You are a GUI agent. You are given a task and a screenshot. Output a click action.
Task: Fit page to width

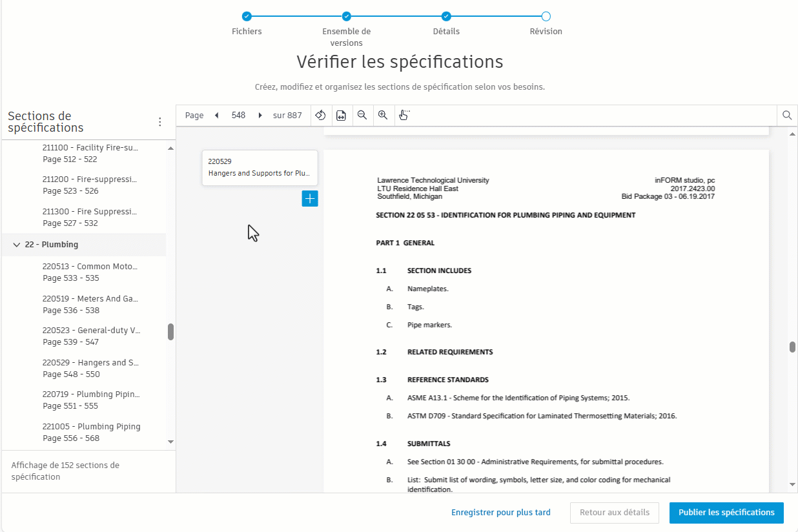tap(341, 116)
